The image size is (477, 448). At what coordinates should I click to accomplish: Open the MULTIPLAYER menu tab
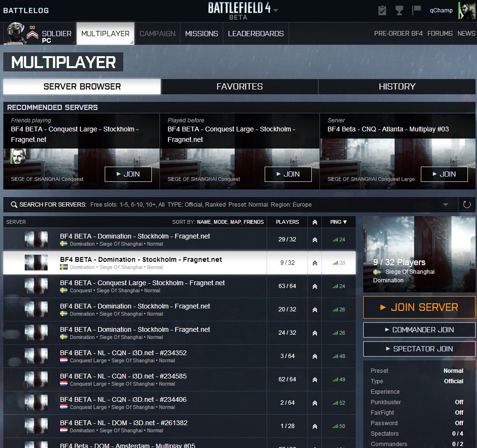tap(105, 33)
